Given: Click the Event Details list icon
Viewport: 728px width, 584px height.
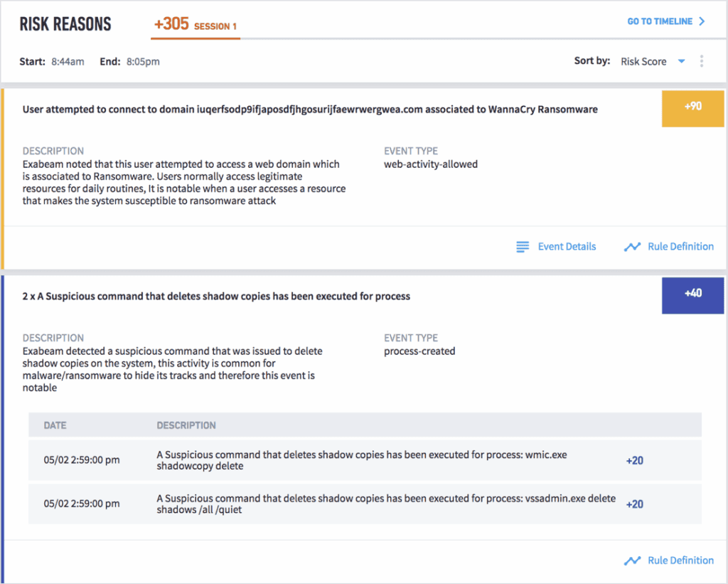Looking at the screenshot, I should [523, 246].
